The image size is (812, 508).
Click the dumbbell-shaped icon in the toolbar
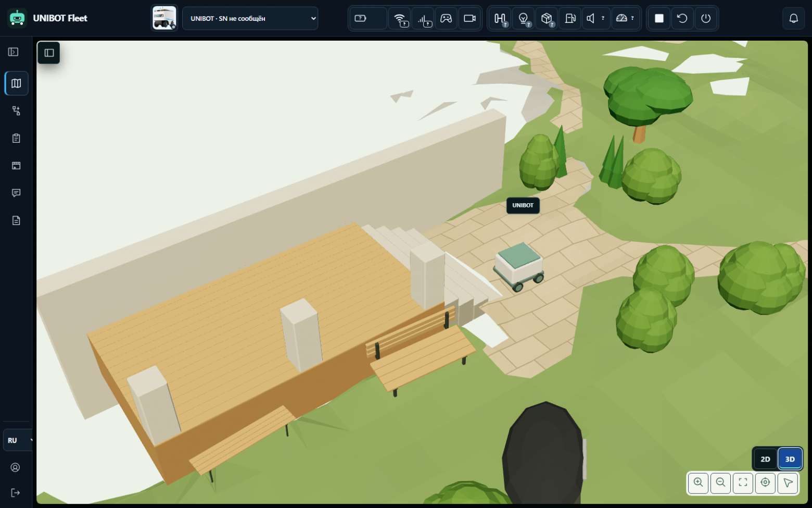point(500,19)
